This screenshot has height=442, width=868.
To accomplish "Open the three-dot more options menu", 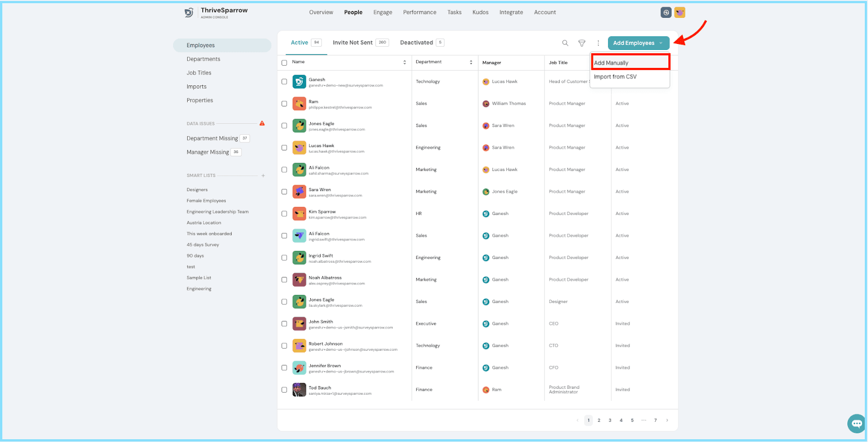I will 598,43.
